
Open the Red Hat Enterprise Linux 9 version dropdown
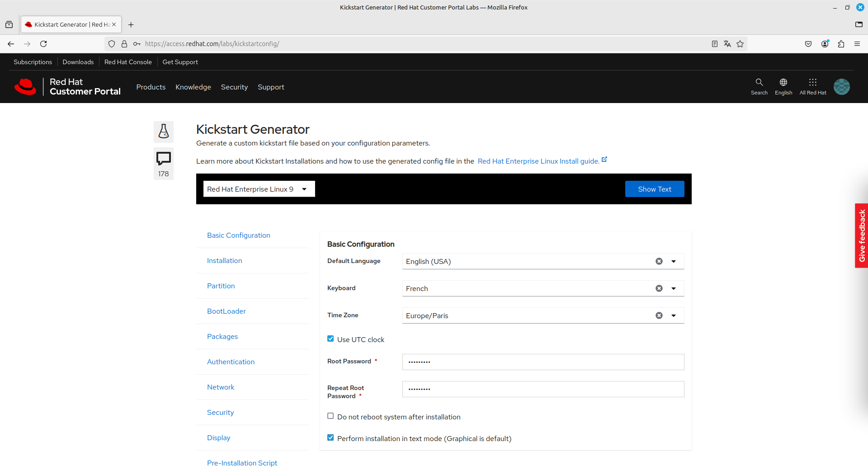259,189
